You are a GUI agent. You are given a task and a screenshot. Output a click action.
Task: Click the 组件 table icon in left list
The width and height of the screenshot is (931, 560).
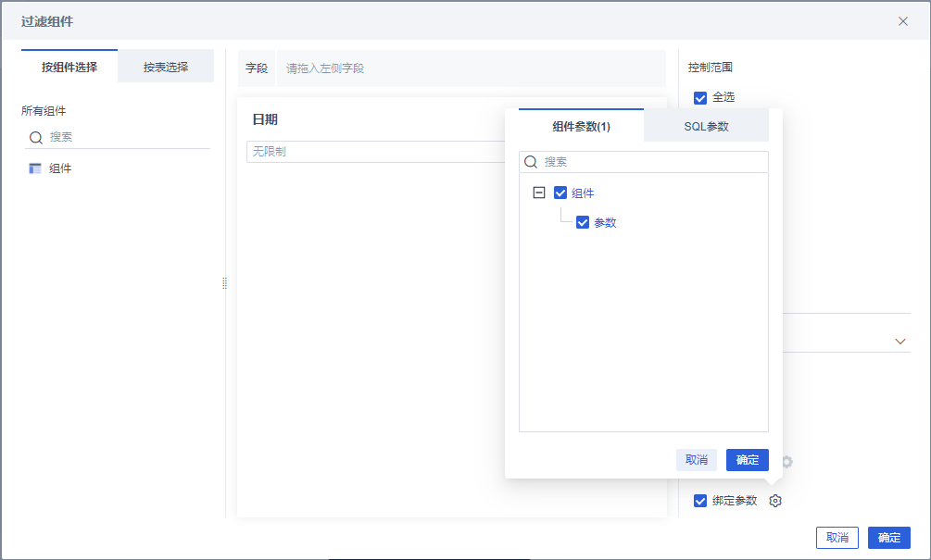point(35,168)
